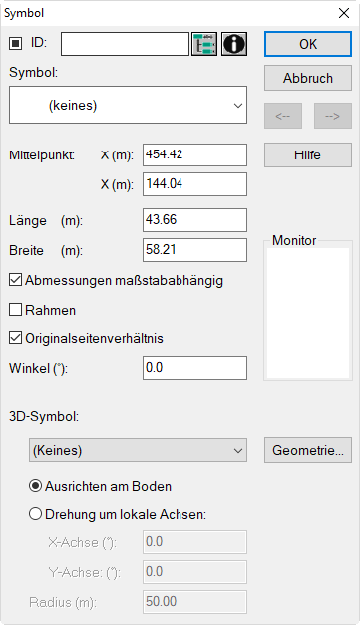Image resolution: width=360 pixels, height=625 pixels.
Task: Uncheck Originalseitenverhältnis option
Action: 15,338
